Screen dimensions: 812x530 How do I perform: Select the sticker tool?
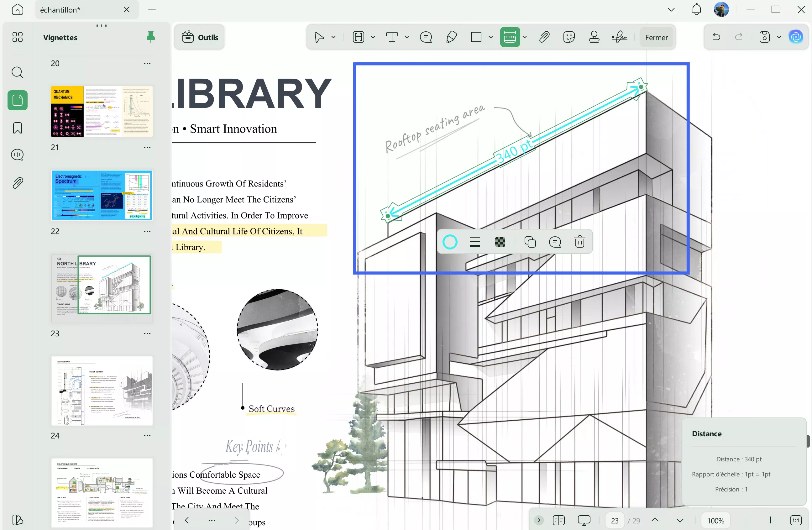[569, 37]
